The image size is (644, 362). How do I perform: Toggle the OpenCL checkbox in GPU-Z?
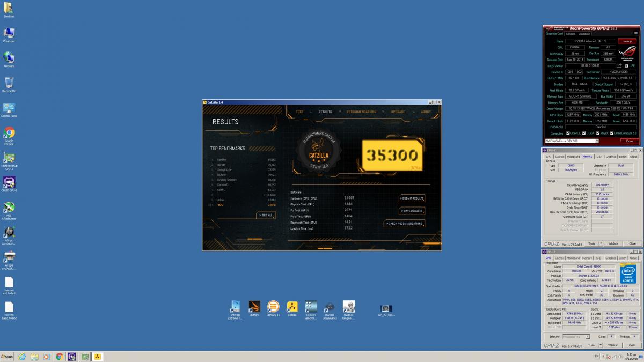pos(568,133)
